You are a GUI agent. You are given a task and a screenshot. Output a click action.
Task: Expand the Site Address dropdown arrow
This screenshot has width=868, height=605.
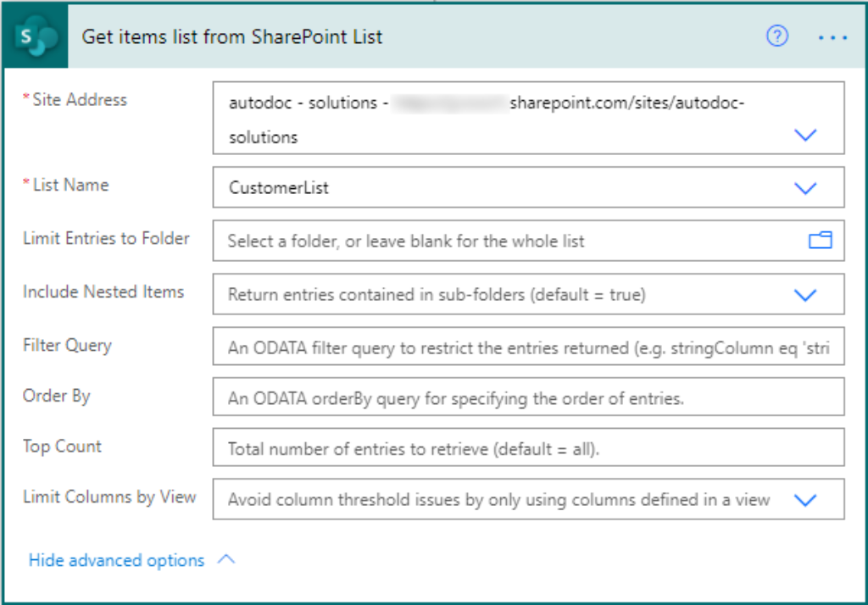point(804,136)
